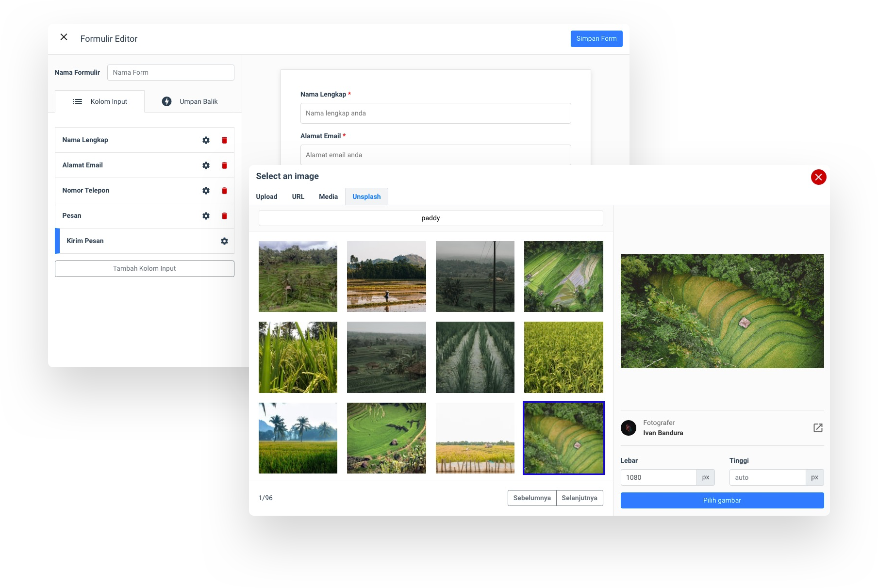Click the paddy search field

click(431, 218)
